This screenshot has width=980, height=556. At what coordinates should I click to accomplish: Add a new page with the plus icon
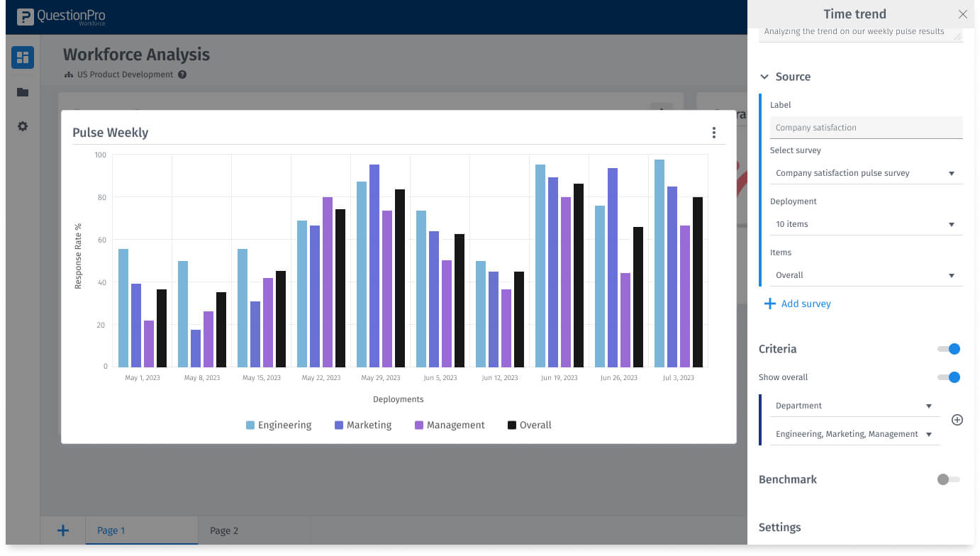point(62,530)
